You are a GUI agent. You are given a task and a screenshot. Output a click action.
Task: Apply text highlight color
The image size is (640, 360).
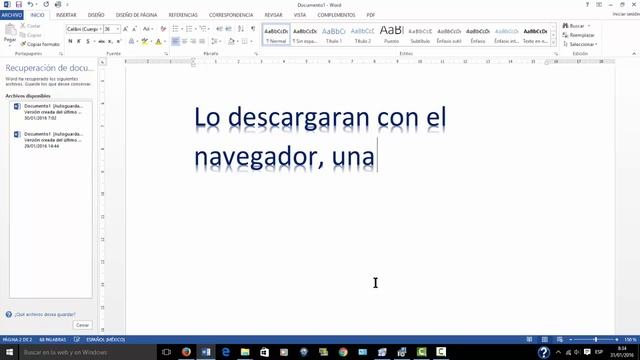(144, 41)
